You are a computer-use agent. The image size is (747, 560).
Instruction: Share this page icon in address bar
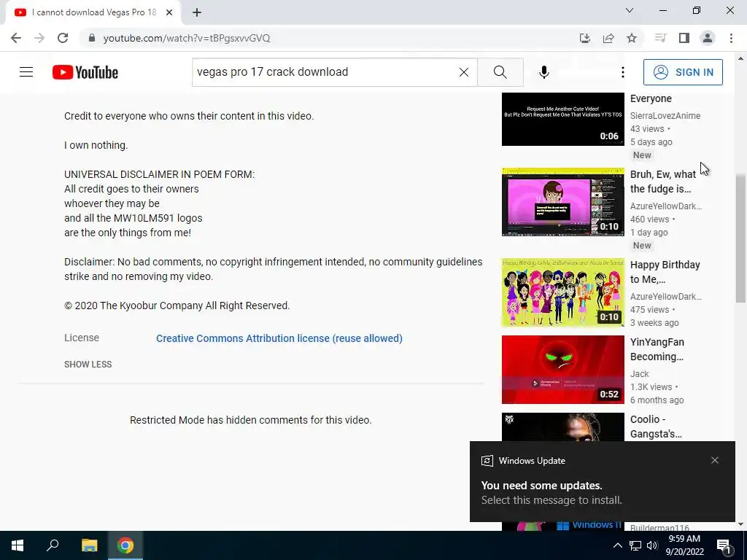[608, 38]
